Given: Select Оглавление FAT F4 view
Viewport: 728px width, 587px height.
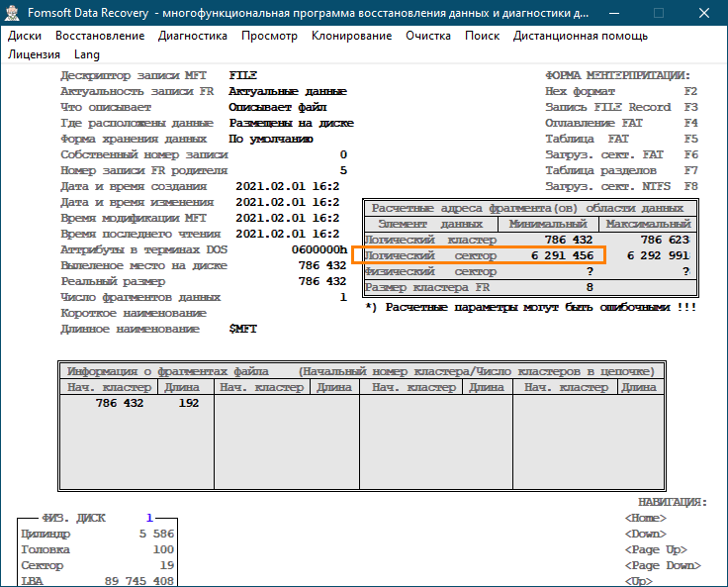Looking at the screenshot, I should pos(621,123).
